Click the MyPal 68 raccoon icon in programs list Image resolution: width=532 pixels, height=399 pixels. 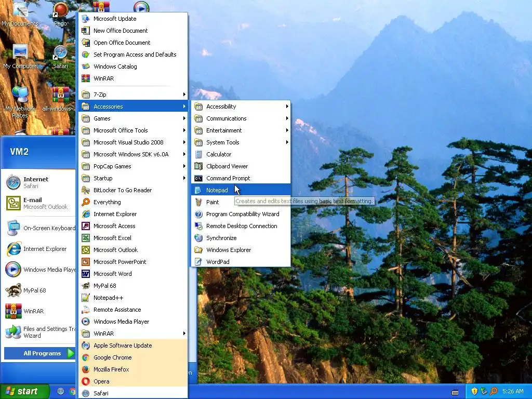[x=86, y=286]
